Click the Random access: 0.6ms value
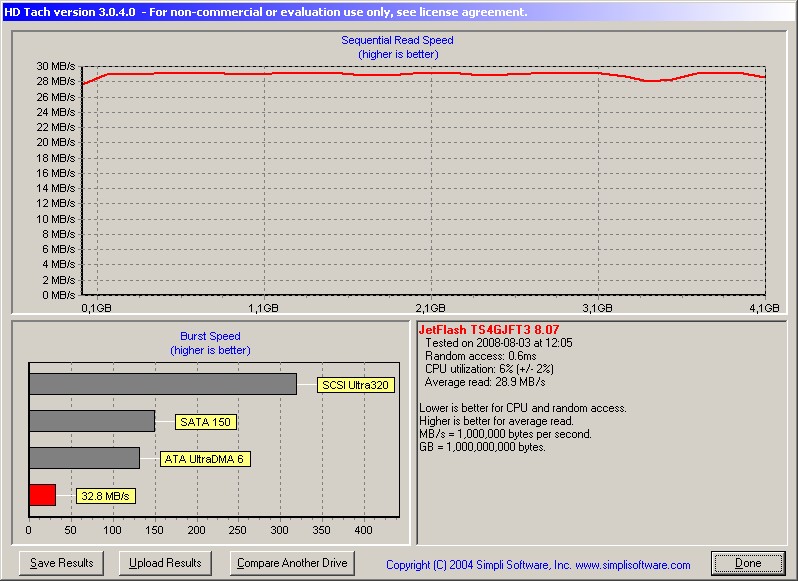 pos(480,356)
